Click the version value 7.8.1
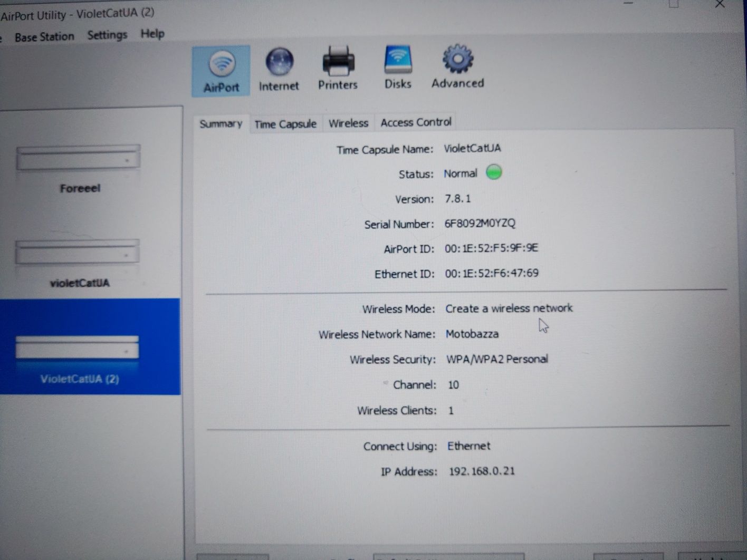Image resolution: width=747 pixels, height=560 pixels. [x=457, y=199]
